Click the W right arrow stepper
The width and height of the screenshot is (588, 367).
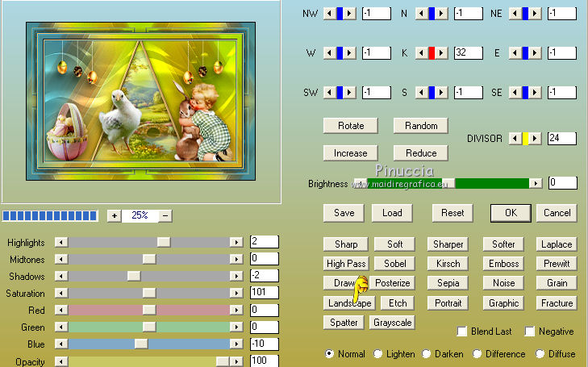pos(349,53)
